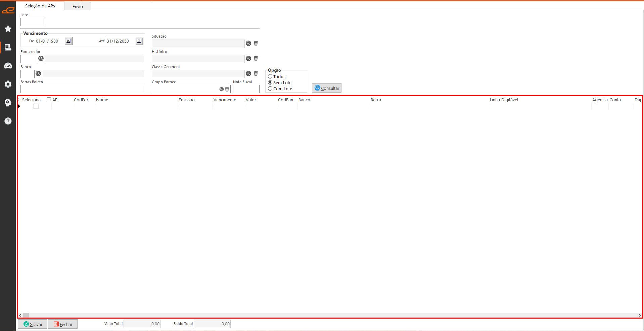Open the settings gear in sidebar
Image resolution: width=644 pixels, height=331 pixels.
pyautogui.click(x=8, y=84)
